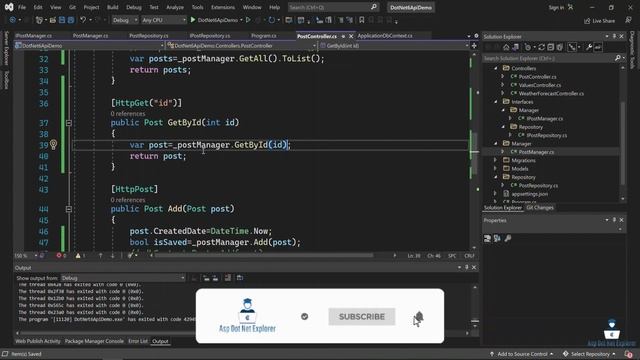Click Clear All icon in Output toolbar
The image size is (640, 360).
(228, 278)
